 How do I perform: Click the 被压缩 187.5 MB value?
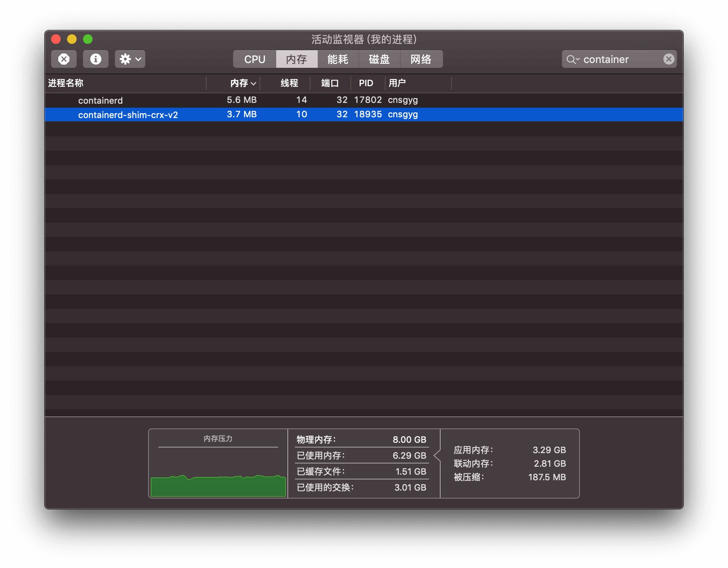(x=547, y=477)
